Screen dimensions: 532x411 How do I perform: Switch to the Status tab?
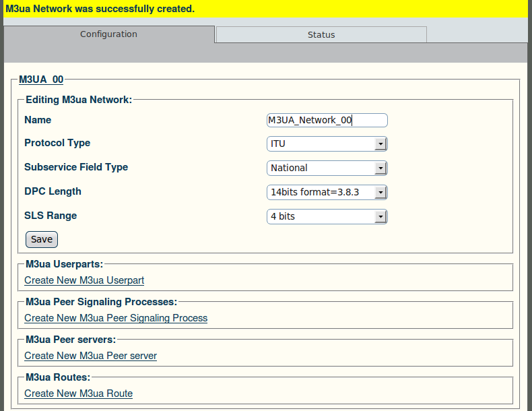tap(321, 34)
